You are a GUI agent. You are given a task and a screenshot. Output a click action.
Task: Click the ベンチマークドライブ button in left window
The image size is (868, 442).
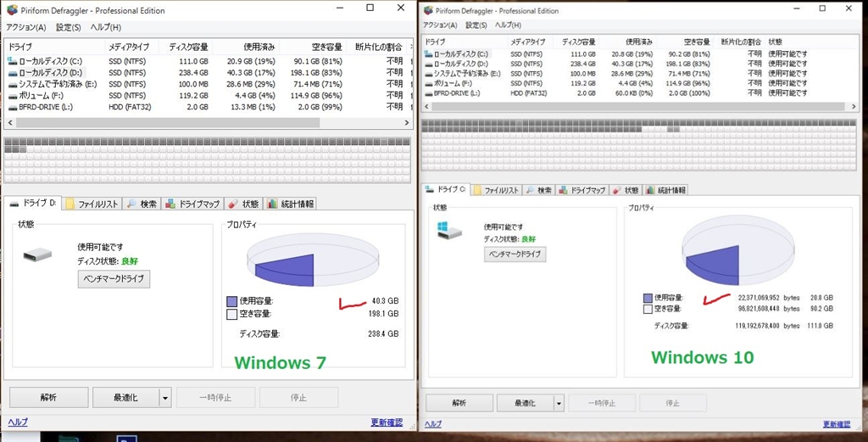point(114,278)
